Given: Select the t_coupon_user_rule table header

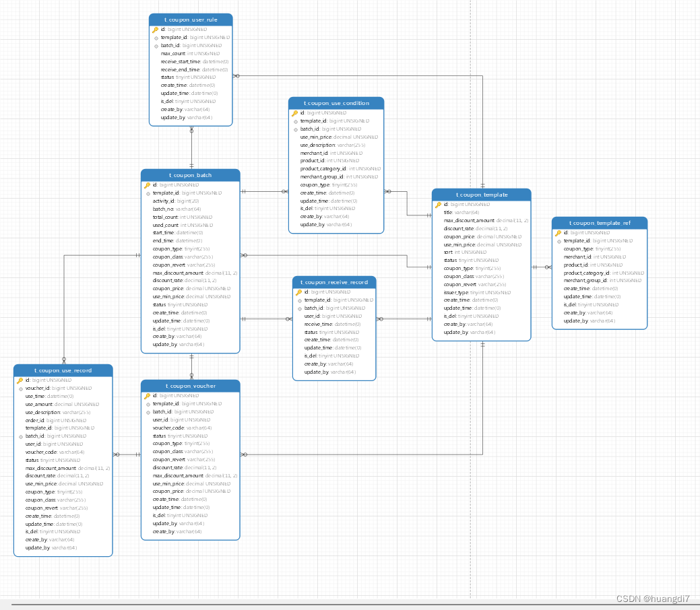Looking at the screenshot, I should pyautogui.click(x=191, y=20).
